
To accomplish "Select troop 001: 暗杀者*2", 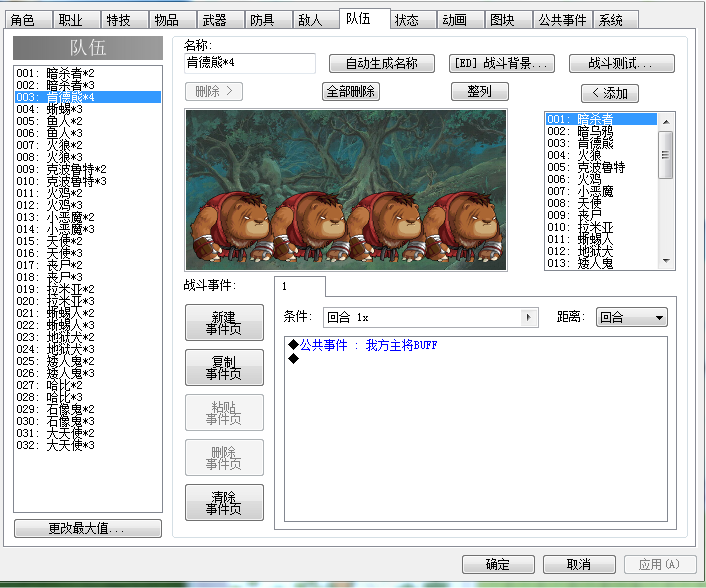I will 88,73.
